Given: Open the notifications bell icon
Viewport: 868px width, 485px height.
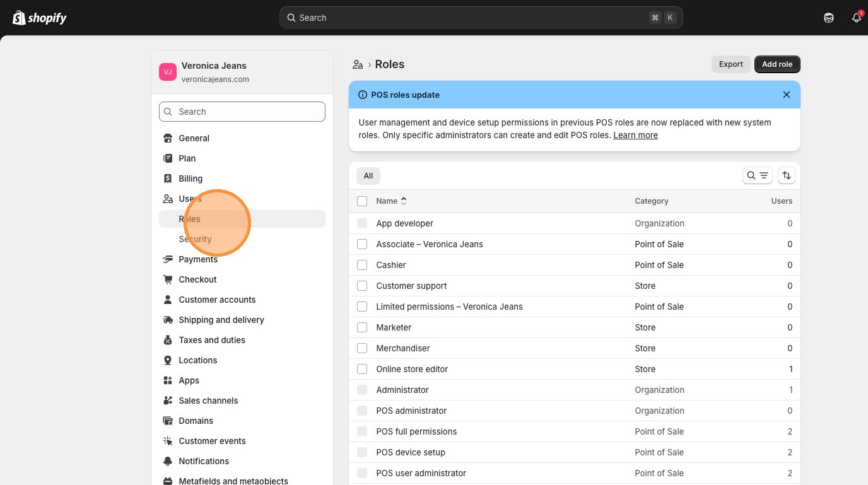Looking at the screenshot, I should point(857,18).
